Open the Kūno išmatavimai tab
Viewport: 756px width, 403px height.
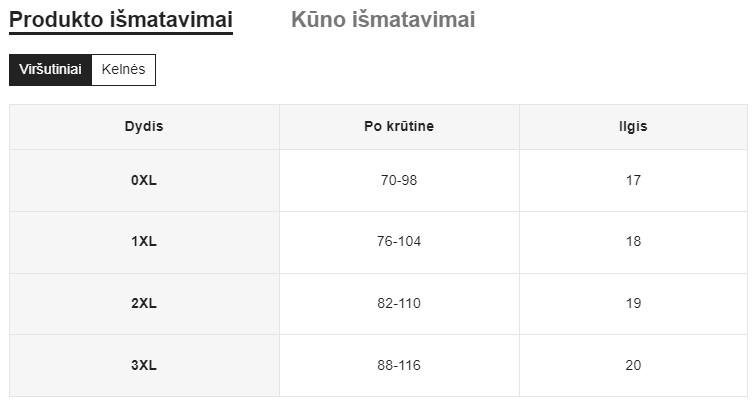(383, 20)
